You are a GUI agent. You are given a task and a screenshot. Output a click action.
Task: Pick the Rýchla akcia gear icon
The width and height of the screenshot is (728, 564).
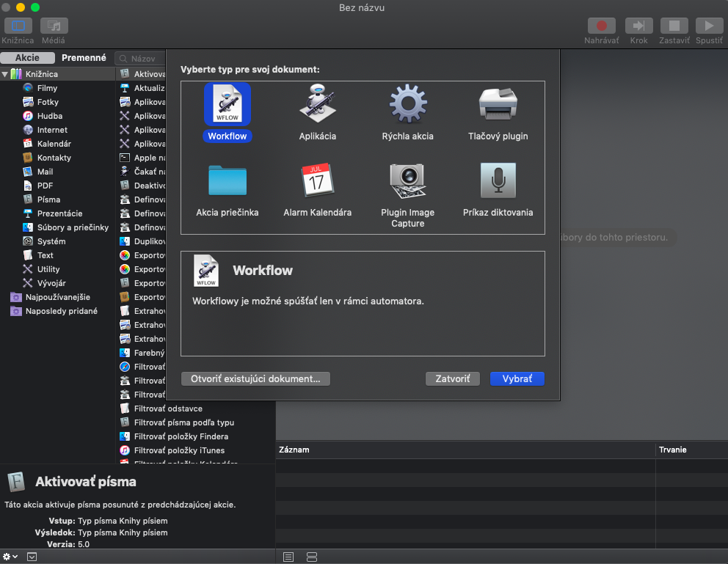click(x=407, y=104)
